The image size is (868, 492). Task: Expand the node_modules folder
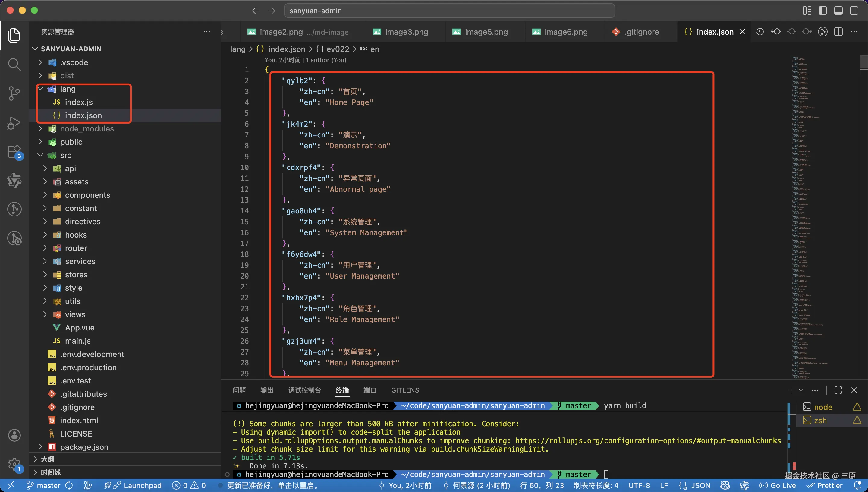pyautogui.click(x=87, y=129)
